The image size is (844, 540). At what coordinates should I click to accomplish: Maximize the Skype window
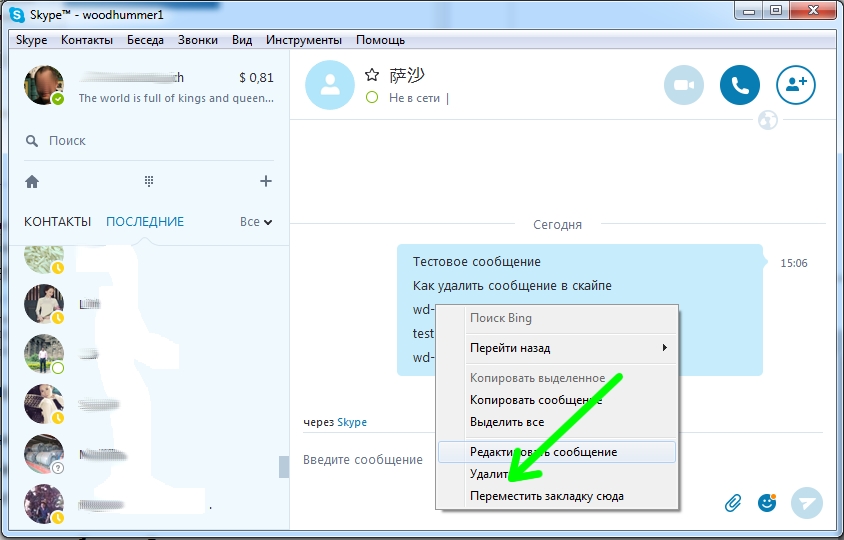(x=776, y=11)
